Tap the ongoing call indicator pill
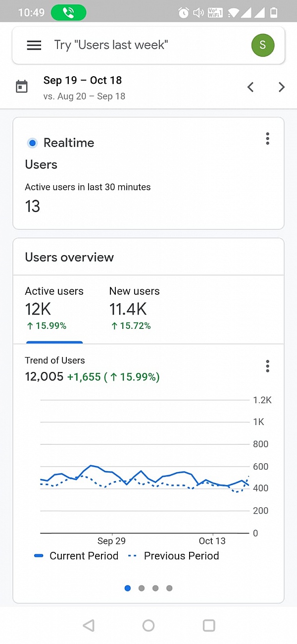The width and height of the screenshot is (297, 644). click(68, 12)
